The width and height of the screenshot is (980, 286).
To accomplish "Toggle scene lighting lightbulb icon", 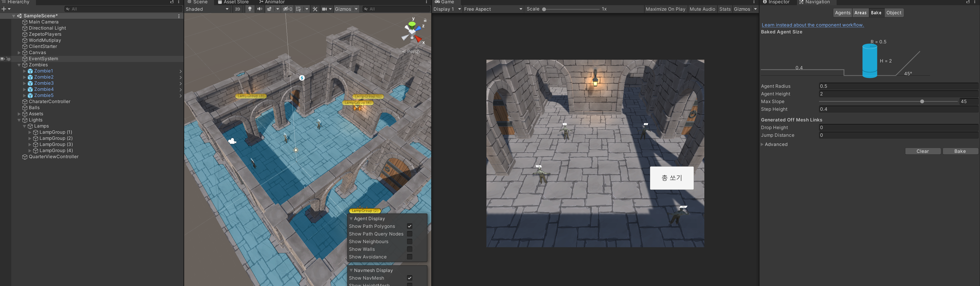I will point(250,9).
